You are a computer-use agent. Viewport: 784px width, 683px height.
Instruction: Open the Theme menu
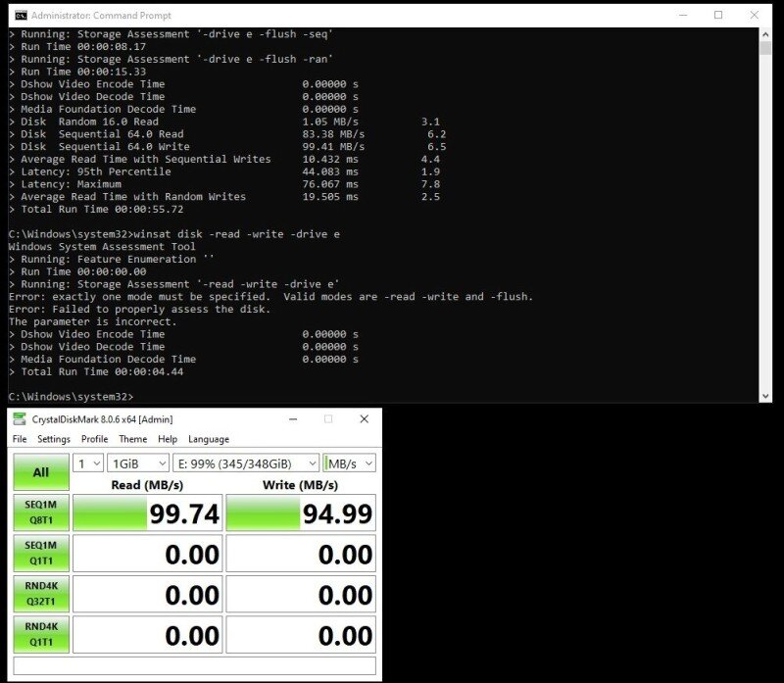click(133, 439)
